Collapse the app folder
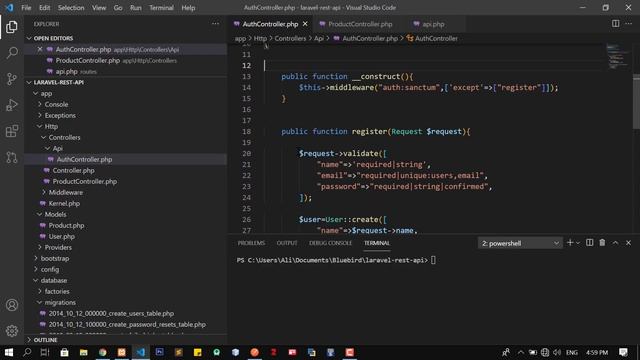The width and height of the screenshot is (640, 360). (46, 93)
